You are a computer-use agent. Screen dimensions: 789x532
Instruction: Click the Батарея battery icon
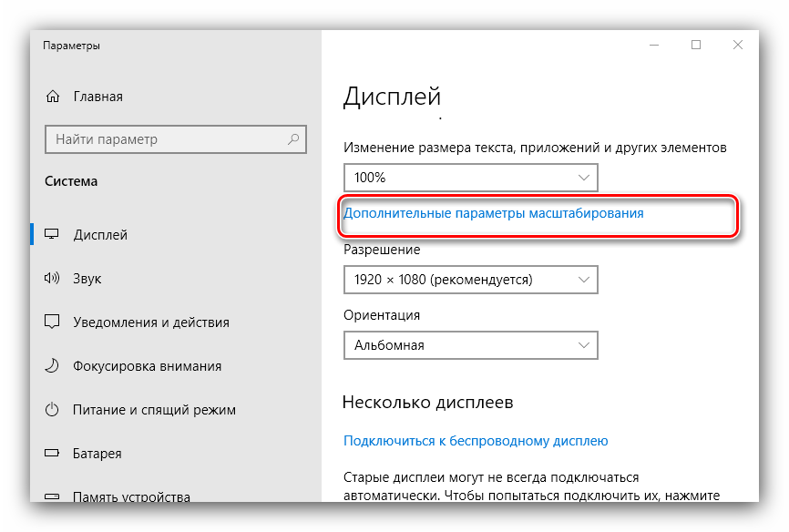(x=53, y=454)
